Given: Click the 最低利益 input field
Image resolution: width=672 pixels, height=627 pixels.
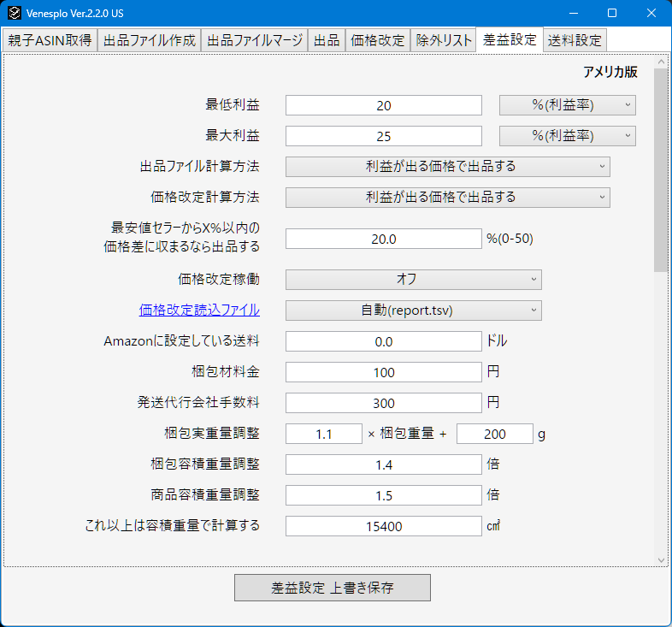Looking at the screenshot, I should point(383,105).
